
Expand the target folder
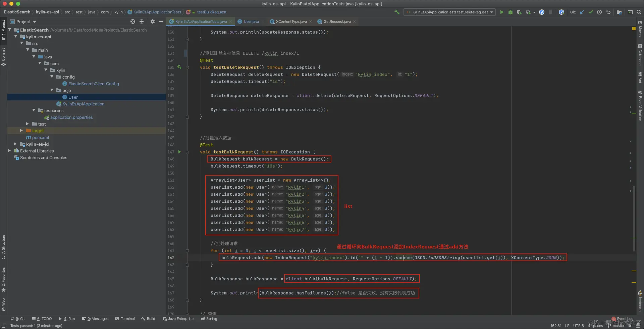[x=21, y=131]
